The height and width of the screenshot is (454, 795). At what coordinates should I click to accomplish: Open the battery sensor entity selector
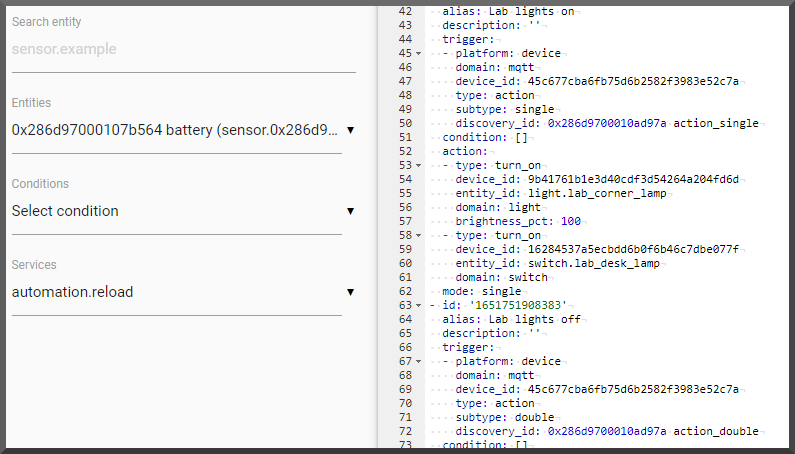175,130
